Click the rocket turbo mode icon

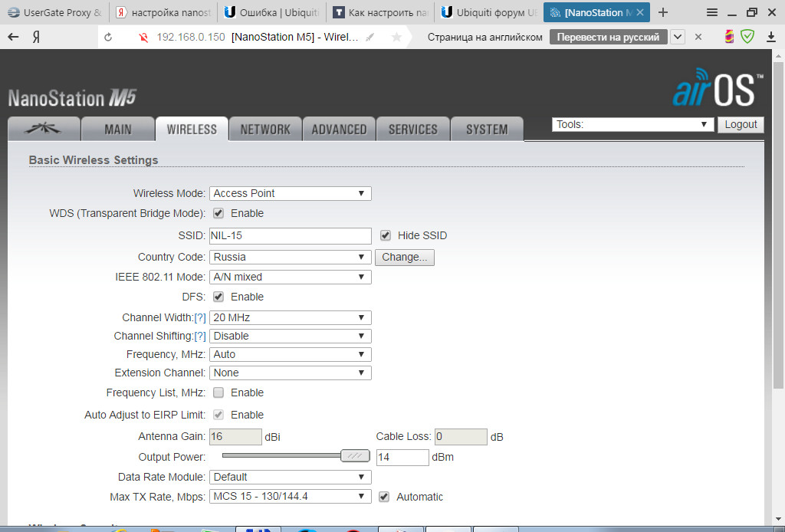370,37
